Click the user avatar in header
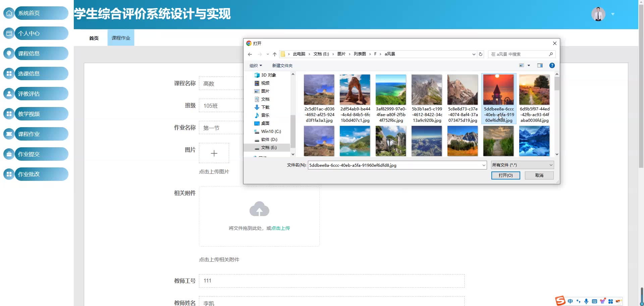This screenshot has width=644, height=306. 598,14
